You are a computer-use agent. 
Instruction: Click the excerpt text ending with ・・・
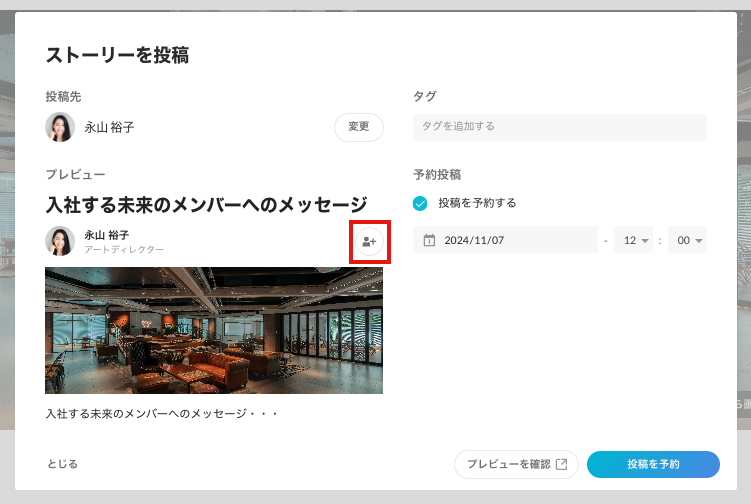pos(162,413)
